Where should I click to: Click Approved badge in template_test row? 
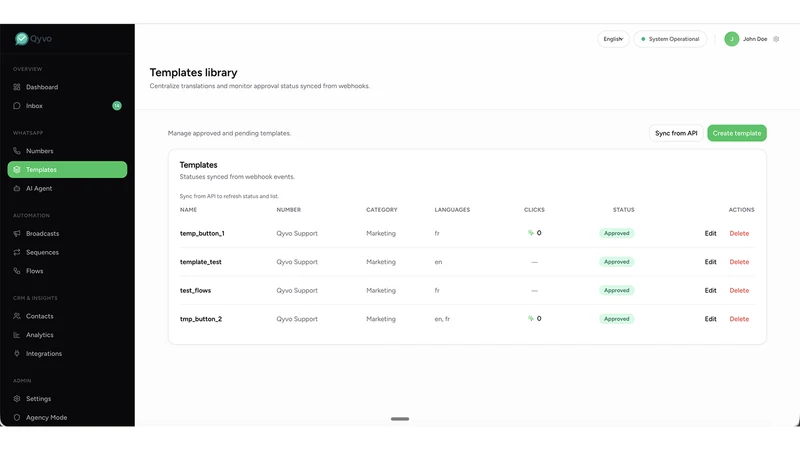click(616, 262)
